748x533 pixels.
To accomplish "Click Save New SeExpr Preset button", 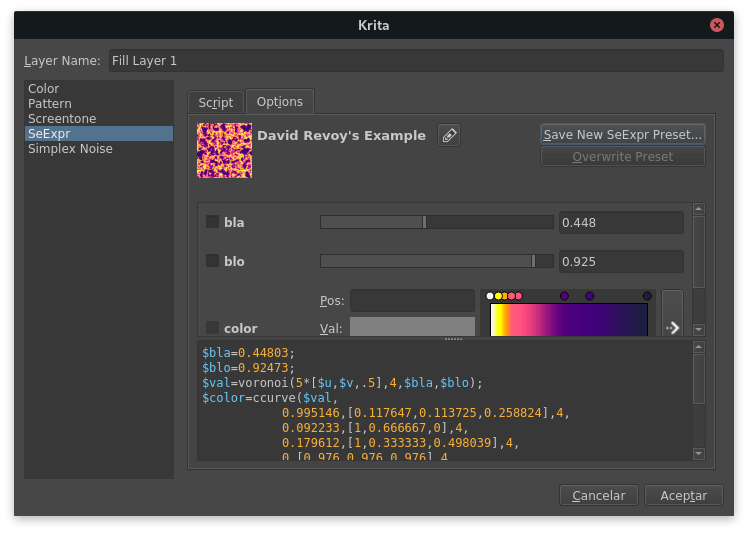I will coord(623,134).
